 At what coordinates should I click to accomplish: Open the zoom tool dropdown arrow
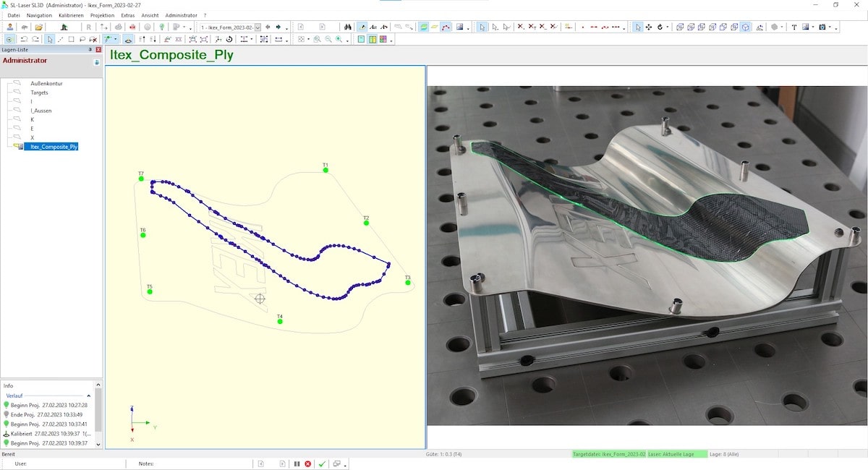tap(347, 38)
